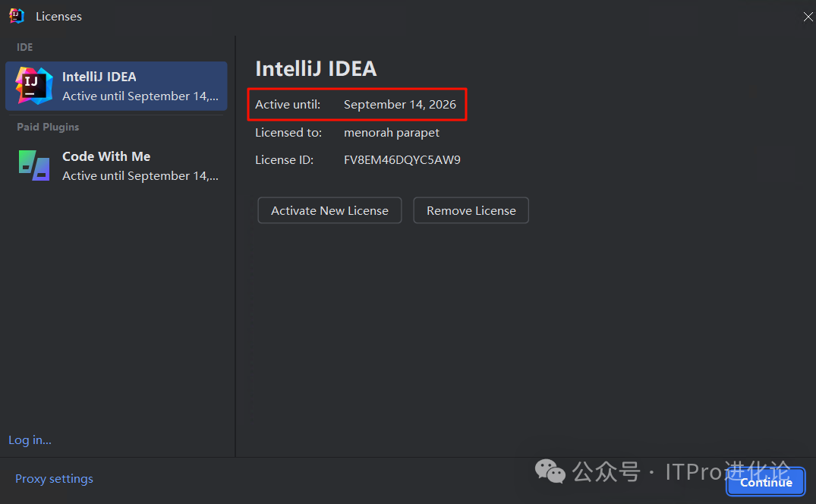The image size is (816, 504).
Task: Click the JetBrains icon in the title bar
Action: (x=16, y=16)
